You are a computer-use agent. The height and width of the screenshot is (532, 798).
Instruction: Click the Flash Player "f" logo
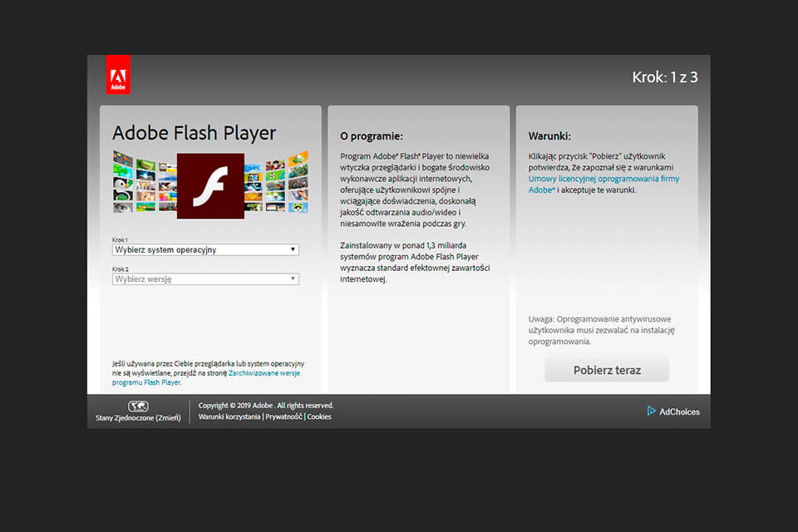[x=209, y=185]
